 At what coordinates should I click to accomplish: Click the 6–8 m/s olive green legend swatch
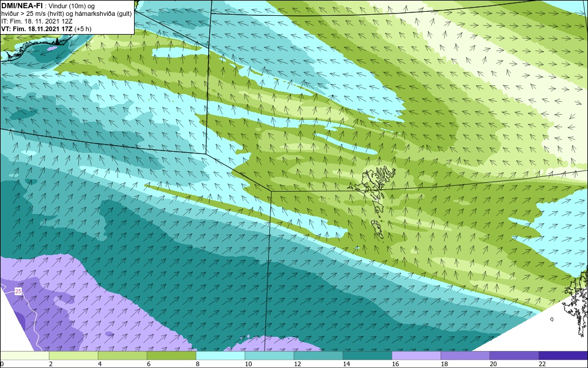(x=171, y=356)
